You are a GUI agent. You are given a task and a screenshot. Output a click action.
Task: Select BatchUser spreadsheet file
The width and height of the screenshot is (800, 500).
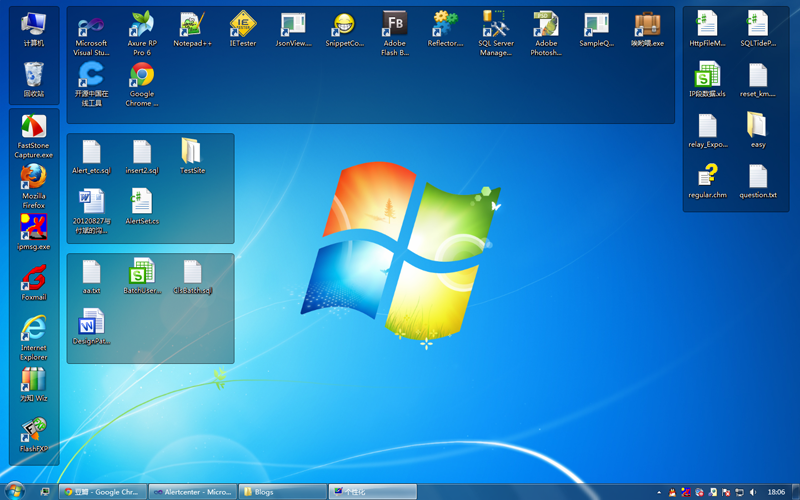142,276
